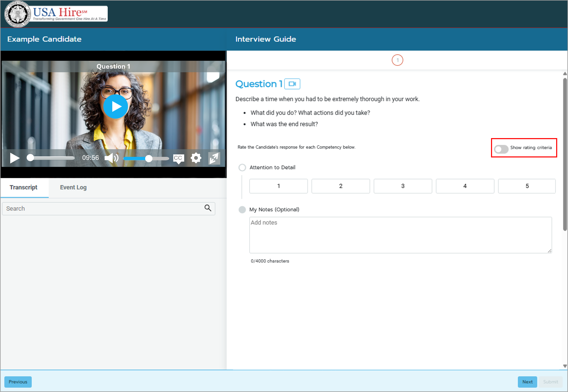The width and height of the screenshot is (568, 392).
Task: Open video settings gear icon
Action: (196, 158)
